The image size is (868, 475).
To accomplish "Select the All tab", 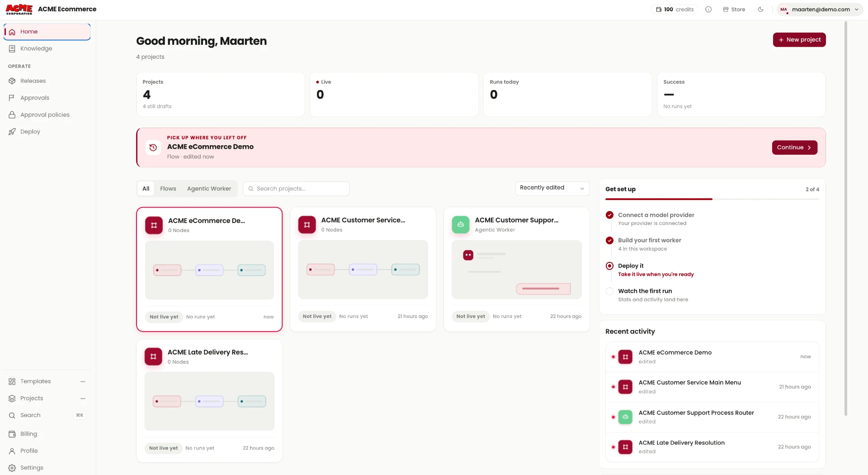I will (x=146, y=189).
